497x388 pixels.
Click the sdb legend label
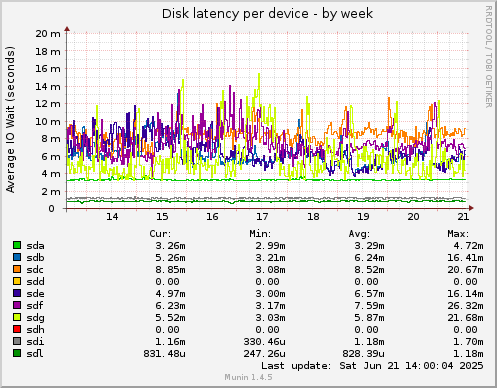35,258
